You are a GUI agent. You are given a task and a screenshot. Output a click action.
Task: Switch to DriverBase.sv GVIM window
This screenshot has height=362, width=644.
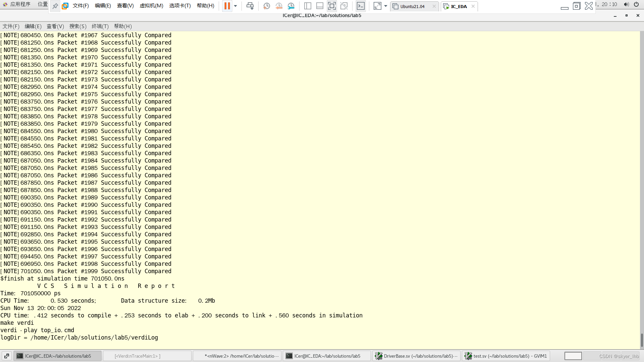[x=416, y=356]
